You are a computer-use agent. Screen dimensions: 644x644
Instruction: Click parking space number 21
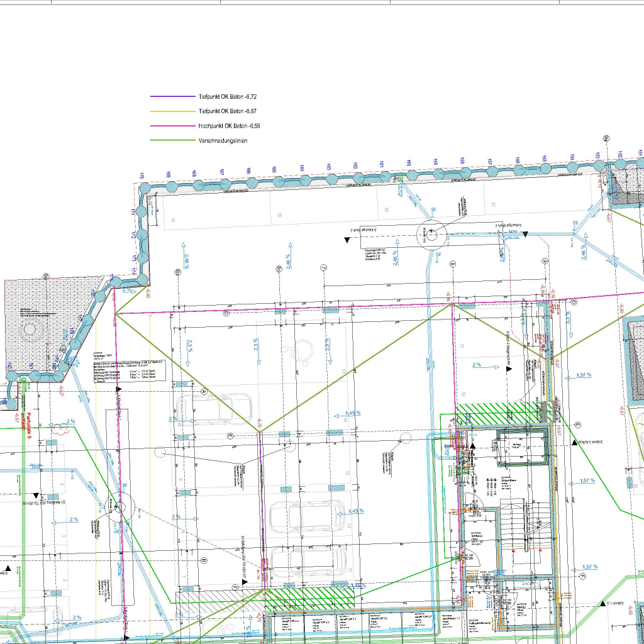tap(493, 204)
